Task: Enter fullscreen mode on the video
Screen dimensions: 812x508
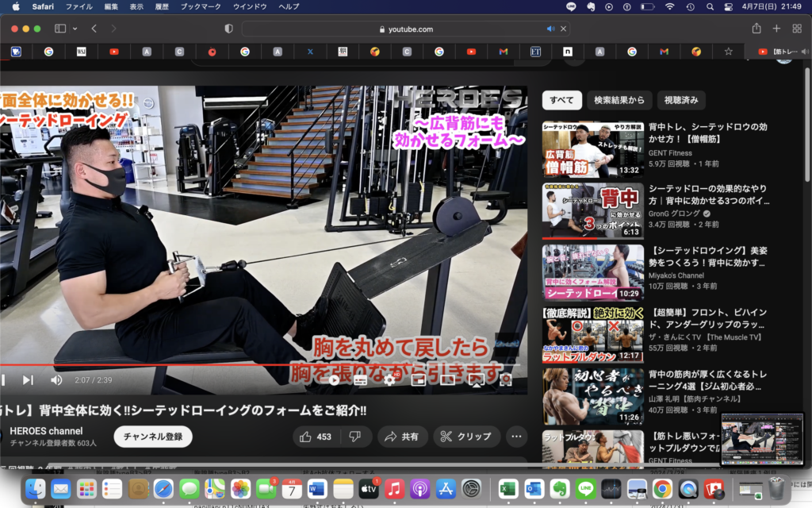Action: coord(506,380)
